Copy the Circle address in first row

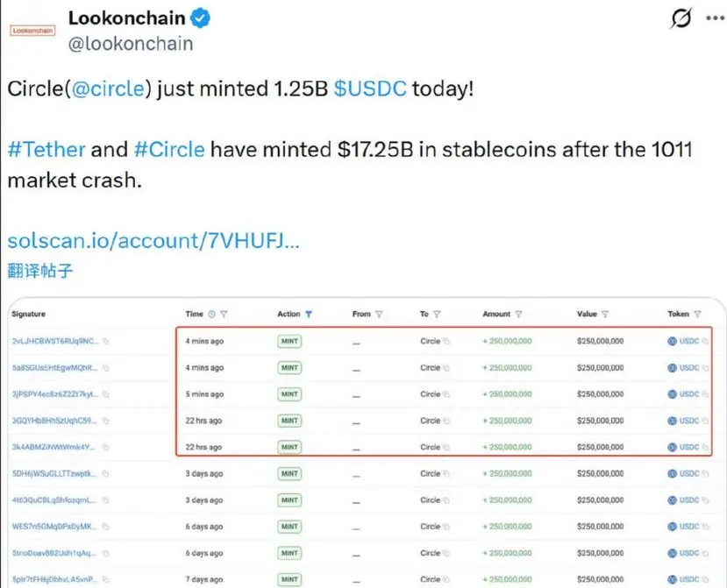coord(445,341)
